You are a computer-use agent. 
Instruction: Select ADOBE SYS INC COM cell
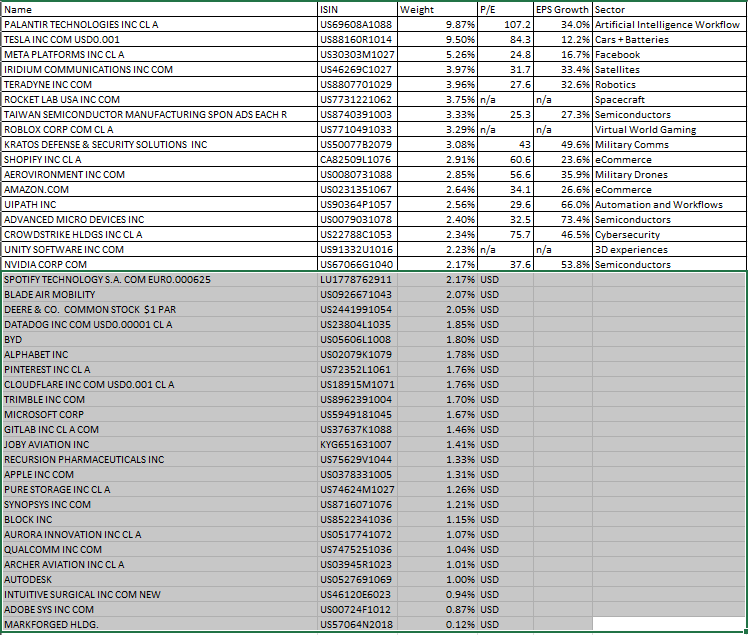click(159, 609)
